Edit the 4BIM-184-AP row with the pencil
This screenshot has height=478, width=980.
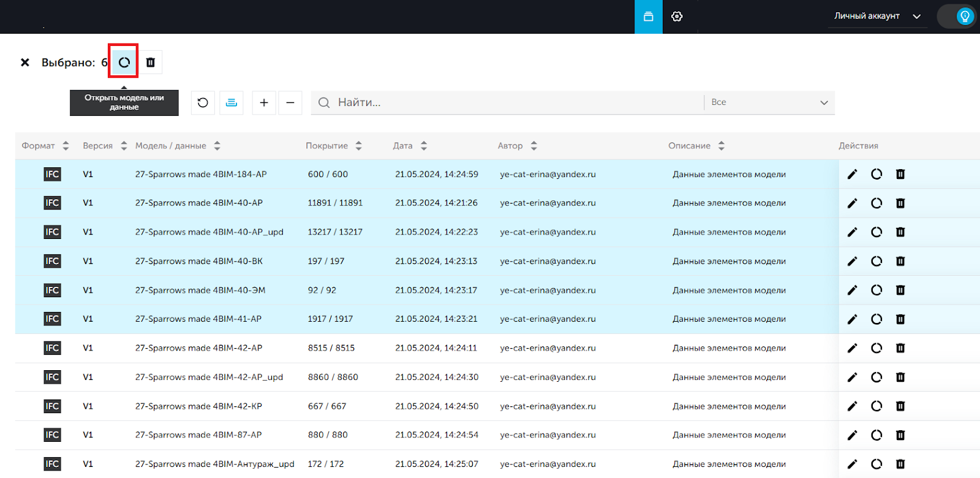(x=852, y=174)
